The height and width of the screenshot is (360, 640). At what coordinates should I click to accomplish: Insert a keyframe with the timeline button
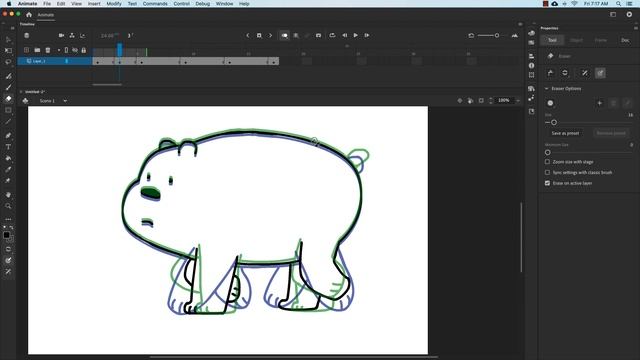[x=259, y=36]
